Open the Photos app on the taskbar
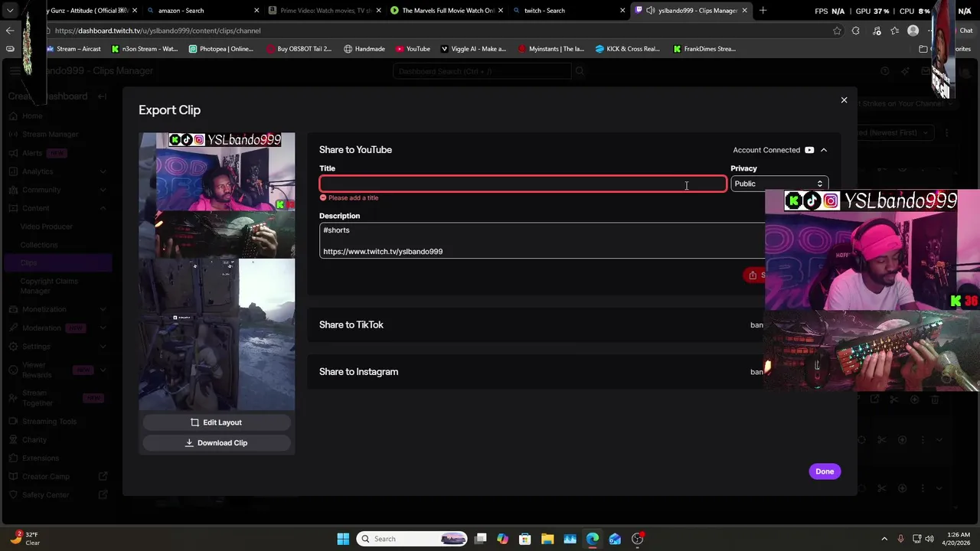Viewport: 980px width, 551px height. [570, 539]
